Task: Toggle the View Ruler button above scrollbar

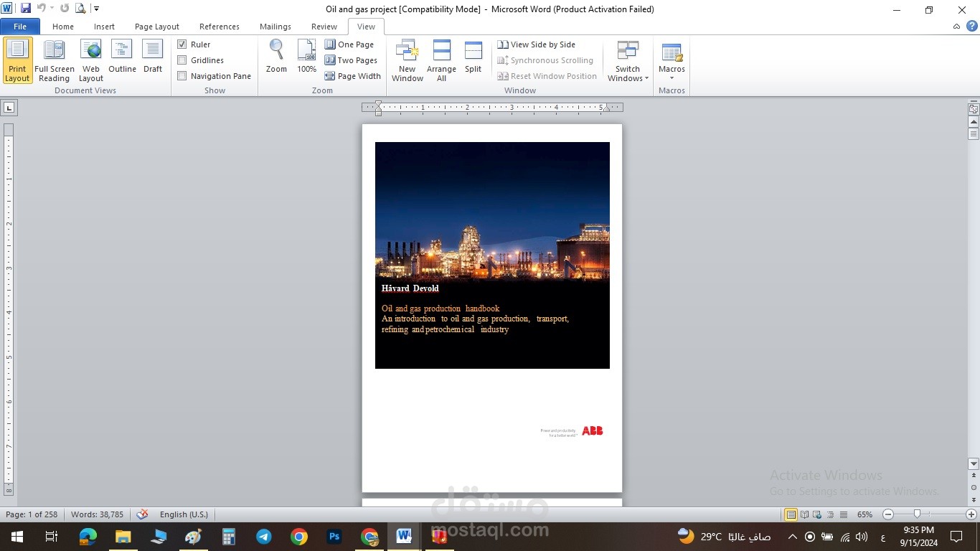Action: (x=974, y=110)
